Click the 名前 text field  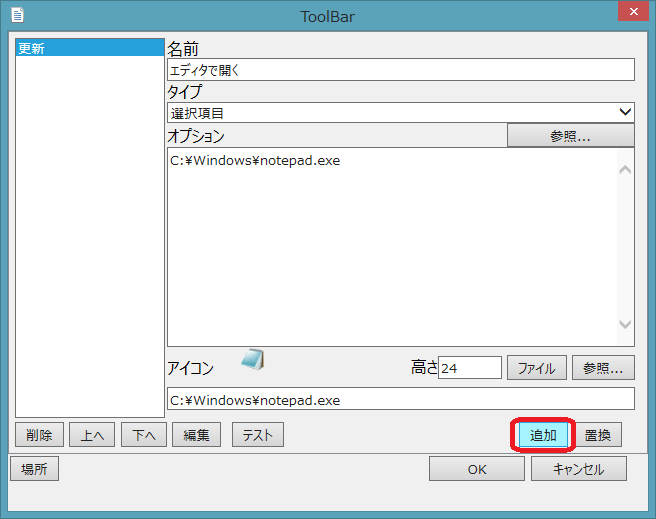[400, 70]
